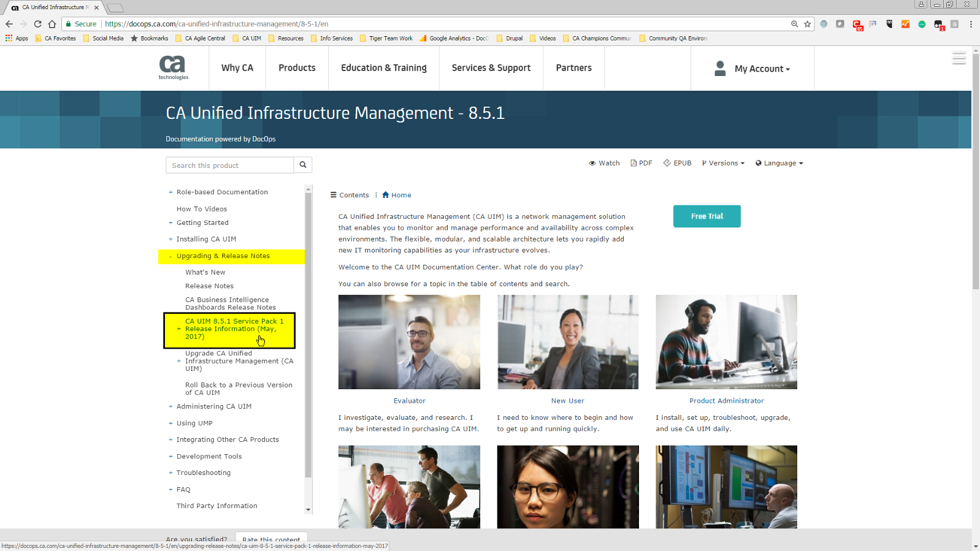Open Services & Support menu
Image resolution: width=980 pixels, height=551 pixels.
[x=491, y=68]
